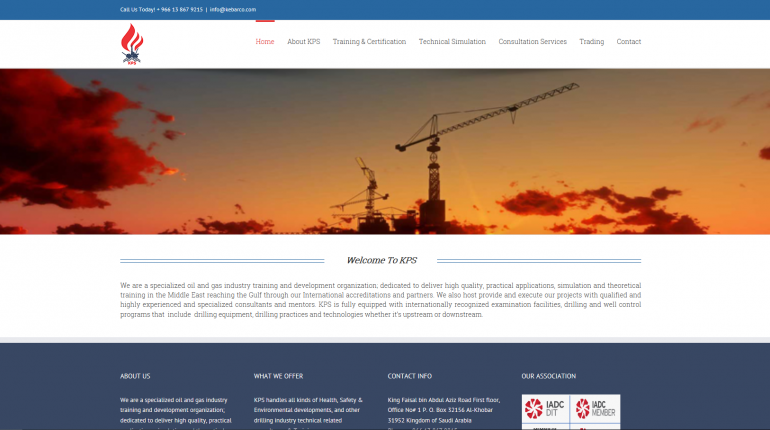This screenshot has height=430, width=770.
Task: Click the info email address link
Action: pos(233,9)
